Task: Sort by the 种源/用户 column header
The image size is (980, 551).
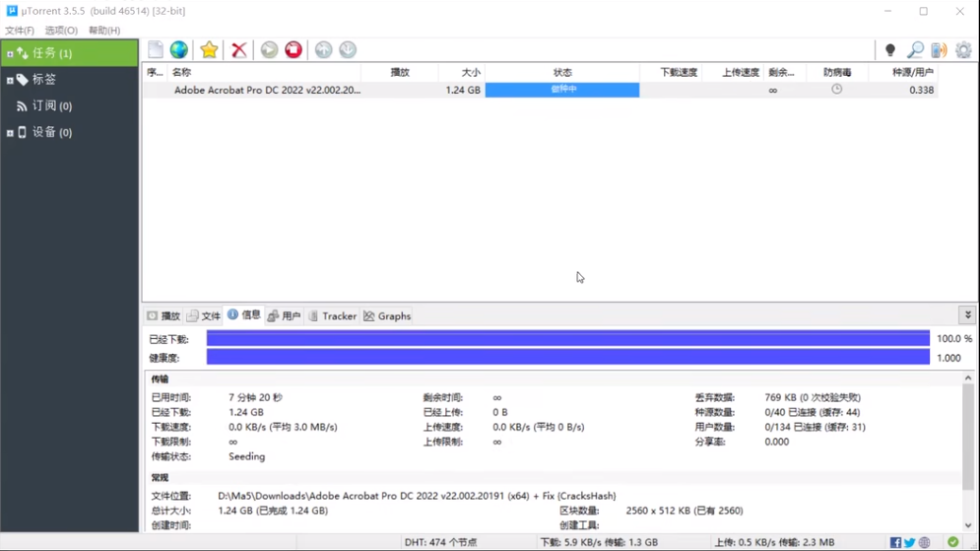Action: (904, 73)
